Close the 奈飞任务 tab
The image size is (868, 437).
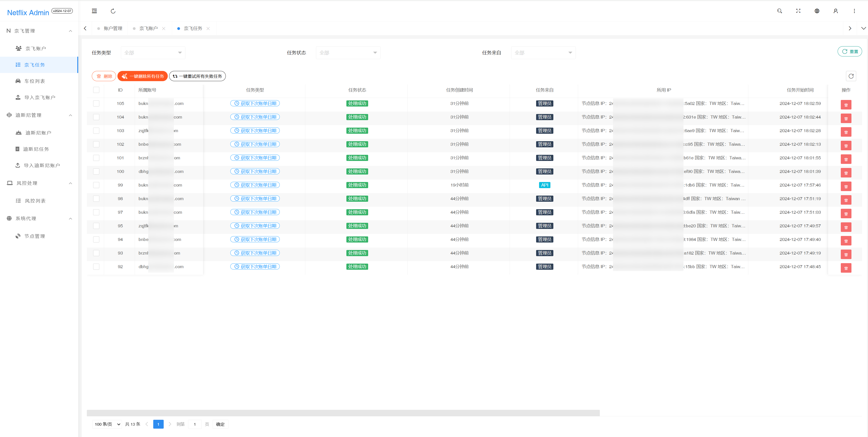tap(208, 28)
